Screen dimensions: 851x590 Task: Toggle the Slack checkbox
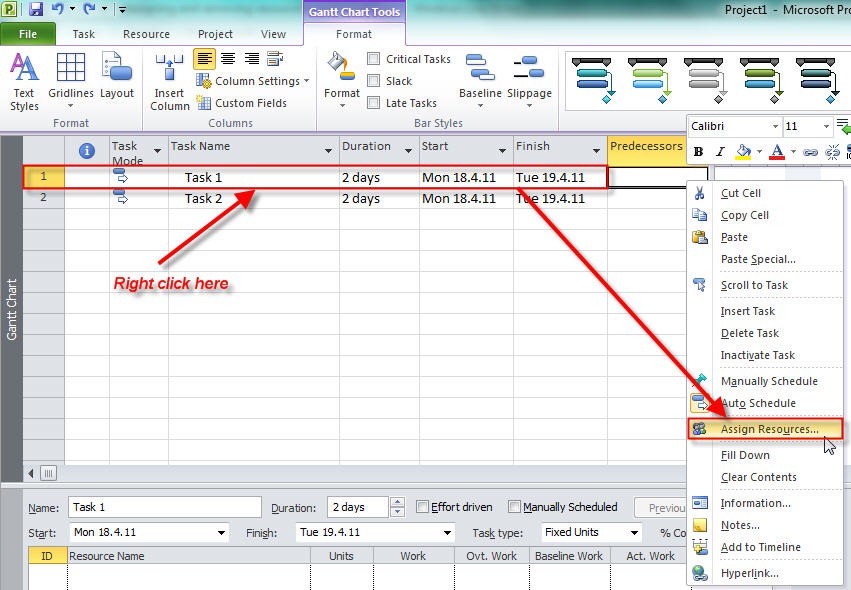coord(374,81)
